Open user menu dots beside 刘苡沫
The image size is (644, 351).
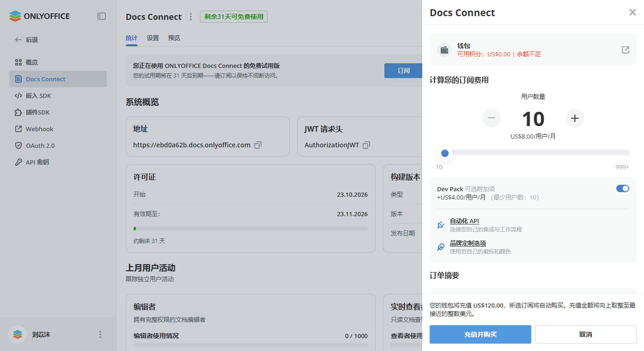[100, 334]
